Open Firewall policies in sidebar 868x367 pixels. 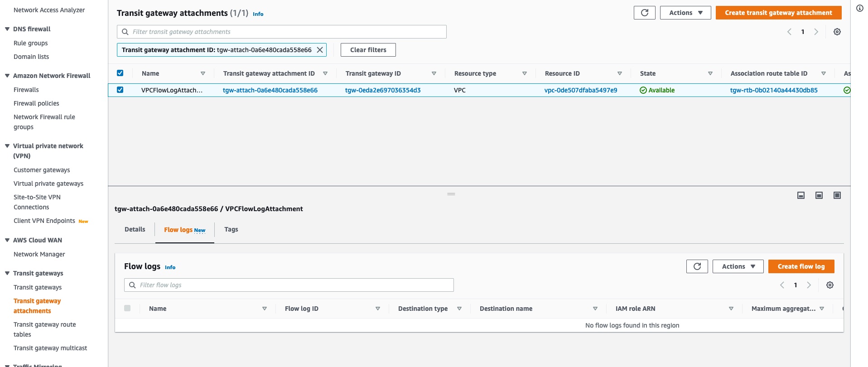point(36,103)
